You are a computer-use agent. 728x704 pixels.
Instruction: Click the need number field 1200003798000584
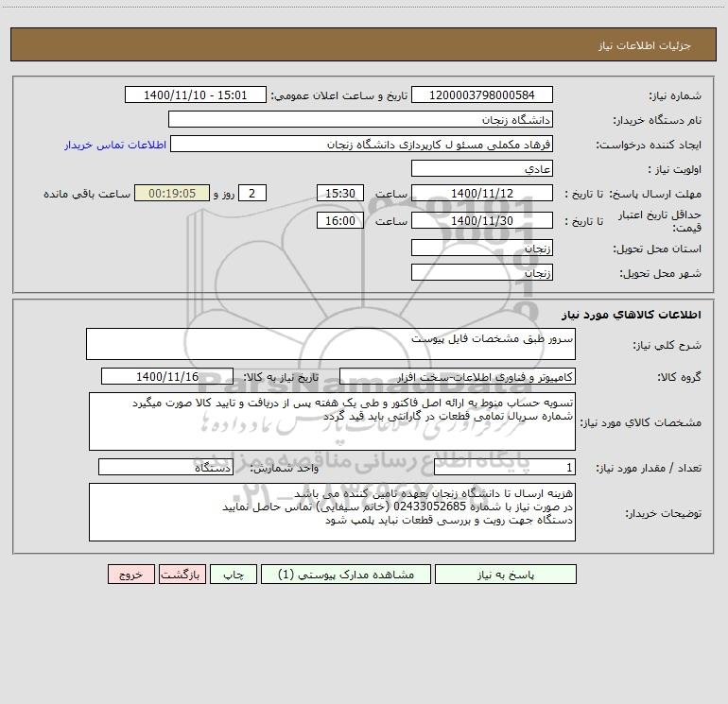(482, 94)
